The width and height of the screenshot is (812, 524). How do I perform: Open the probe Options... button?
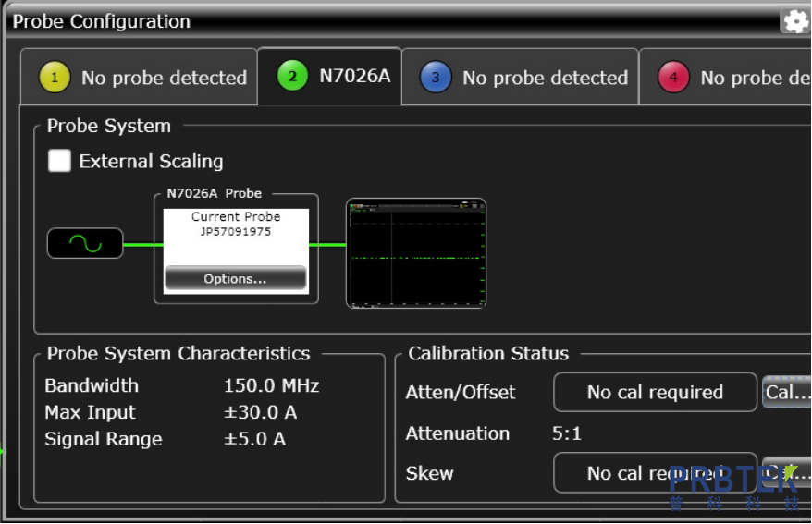[x=235, y=279]
